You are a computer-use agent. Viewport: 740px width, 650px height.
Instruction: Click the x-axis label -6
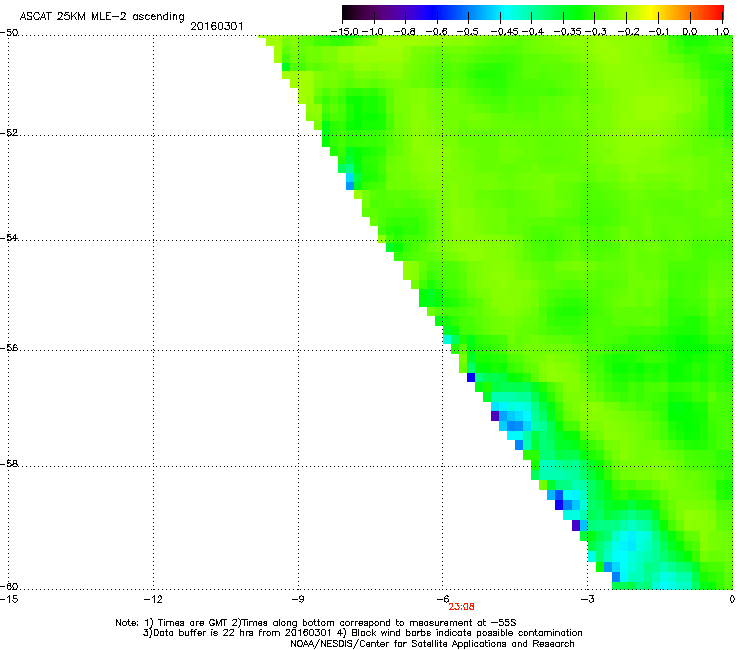point(442,599)
